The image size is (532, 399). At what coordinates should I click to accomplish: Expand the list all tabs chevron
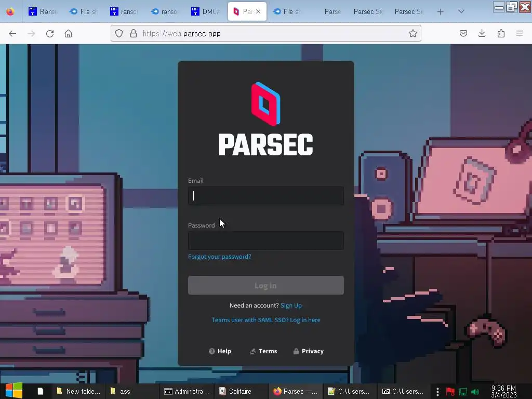pos(461,11)
